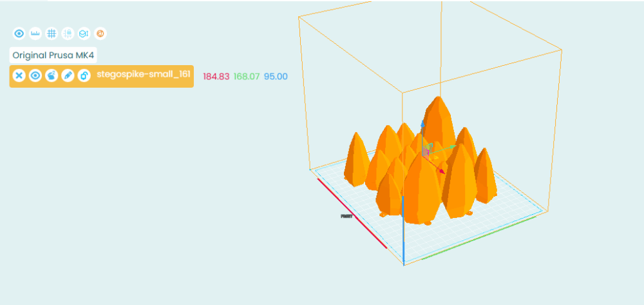Click the printer bed icon in top row
644x305 pixels.
[x=68, y=33]
